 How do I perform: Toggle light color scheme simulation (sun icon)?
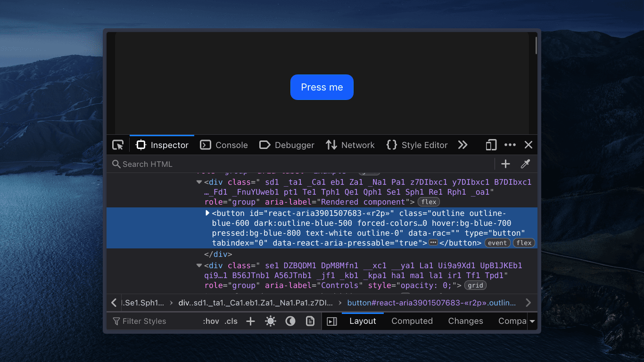(271, 321)
